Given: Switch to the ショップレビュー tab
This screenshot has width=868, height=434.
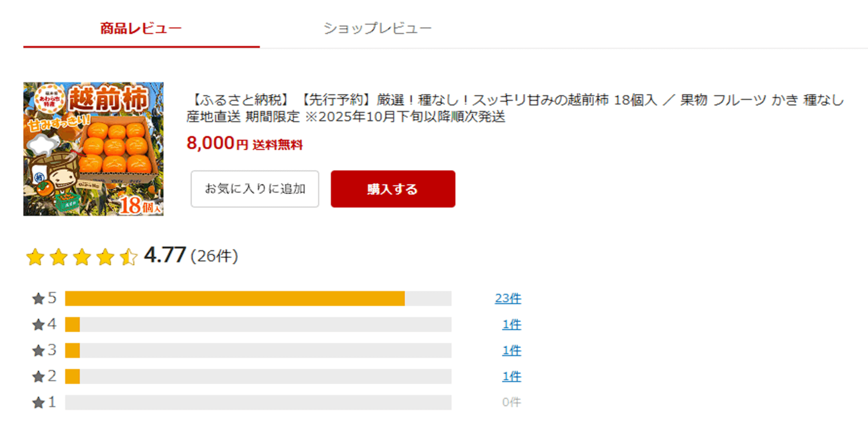Looking at the screenshot, I should (377, 27).
